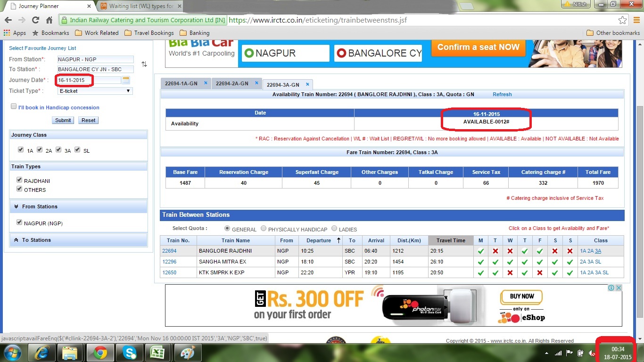644x362 pixels.
Task: Uncheck the 1A journey class
Action: (21, 150)
